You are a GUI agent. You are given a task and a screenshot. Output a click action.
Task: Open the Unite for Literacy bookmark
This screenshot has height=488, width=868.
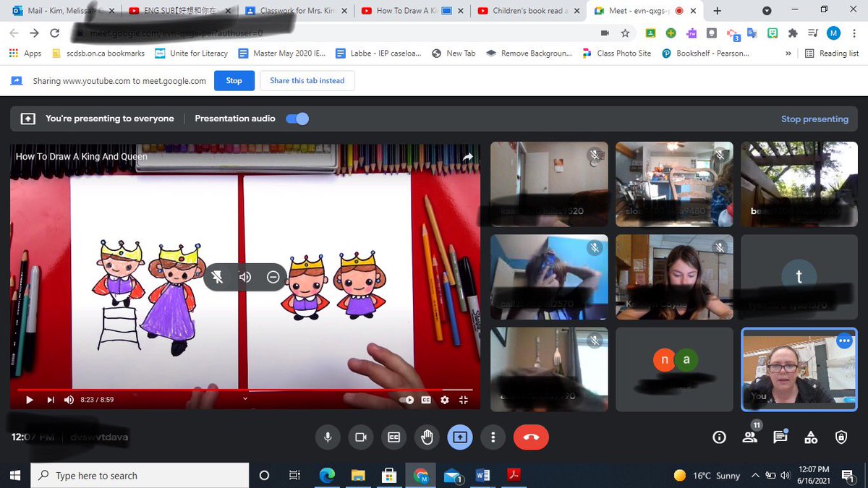click(190, 53)
